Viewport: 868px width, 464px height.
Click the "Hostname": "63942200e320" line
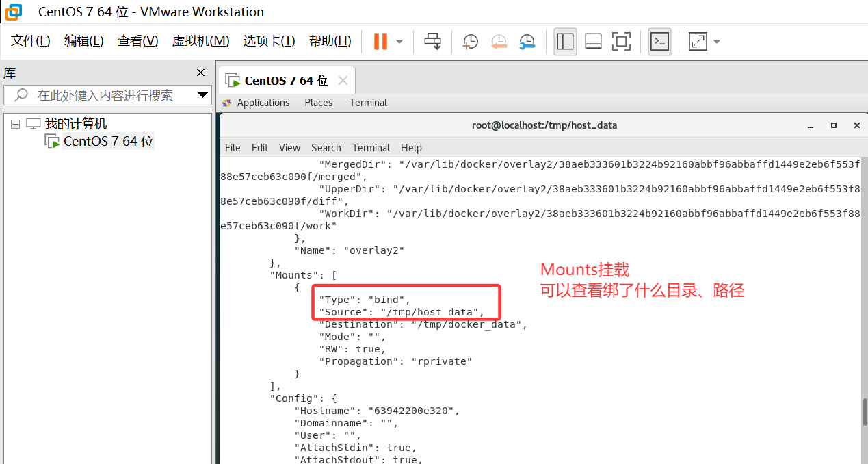[x=377, y=411]
